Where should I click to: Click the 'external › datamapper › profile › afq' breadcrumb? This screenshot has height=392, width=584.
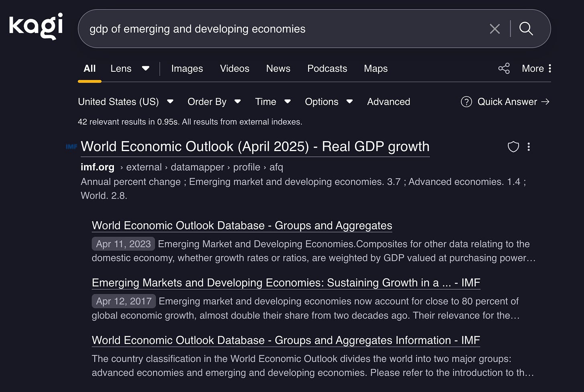point(205,167)
